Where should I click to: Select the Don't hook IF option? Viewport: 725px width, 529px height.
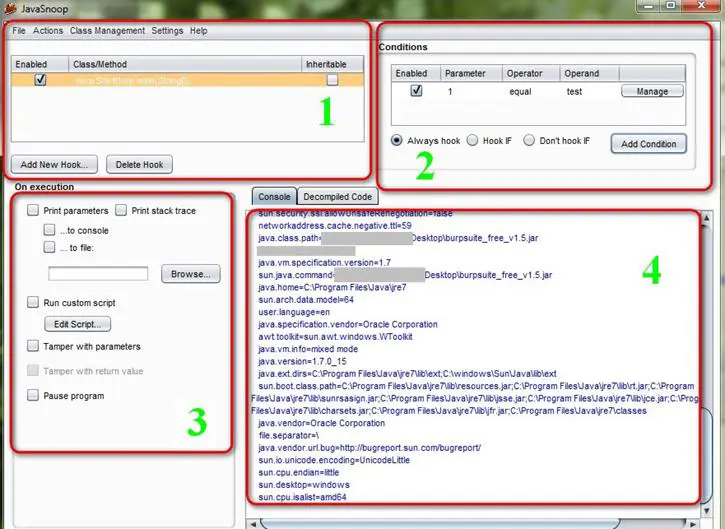click(x=530, y=141)
